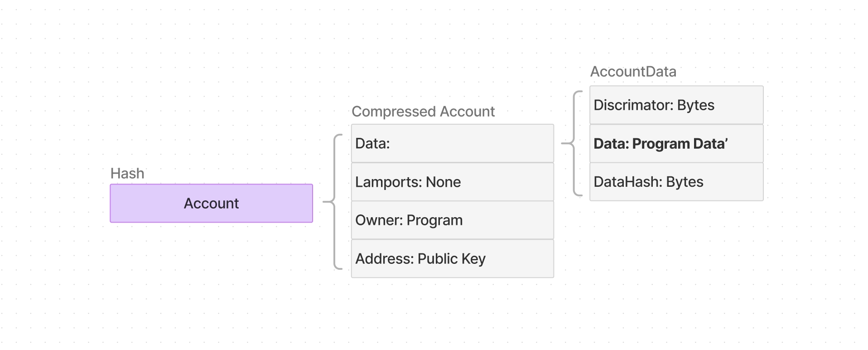Click the bold "Data: Program Data'" row
Image resolution: width=868 pixels, height=350 pixels.
(661, 144)
